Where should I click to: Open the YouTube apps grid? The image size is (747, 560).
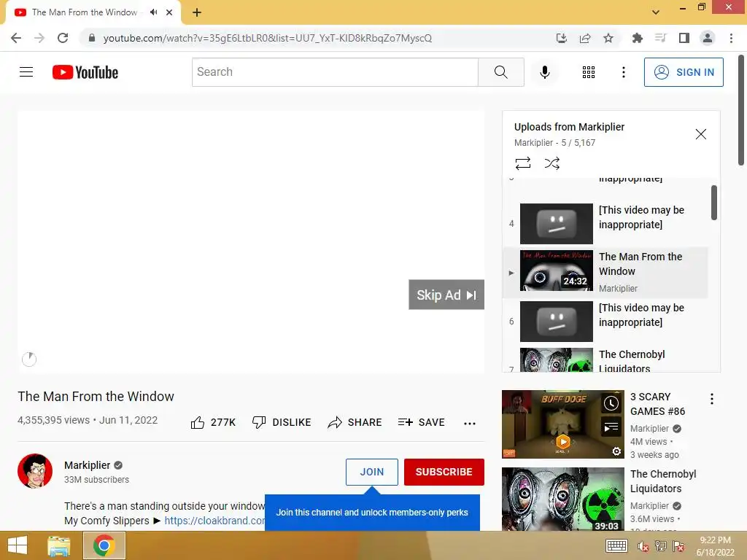click(x=589, y=72)
